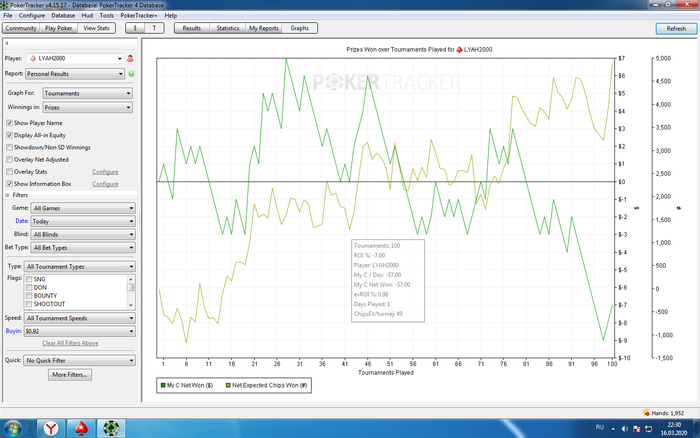Click the network icon in the system tray
This screenshot has width=700, height=438.
pos(649,429)
